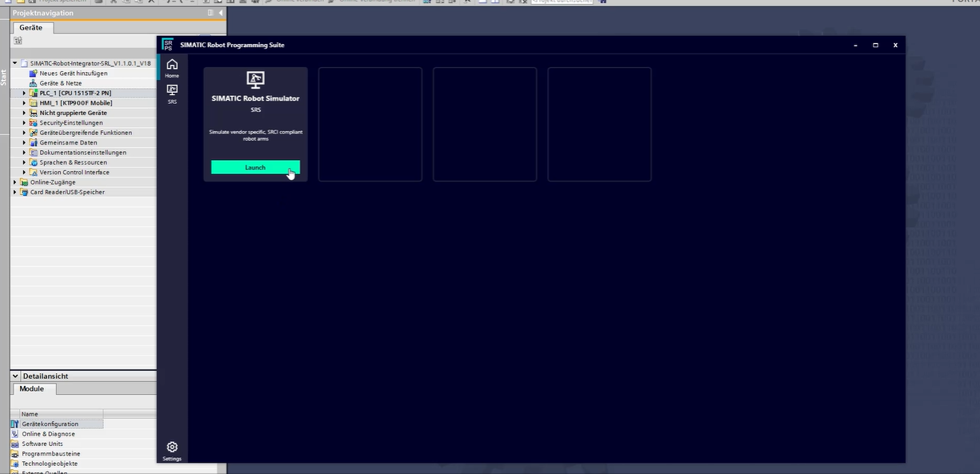Select Dokumentationseinstellungen label
Viewport: 980px width, 474px height.
83,153
